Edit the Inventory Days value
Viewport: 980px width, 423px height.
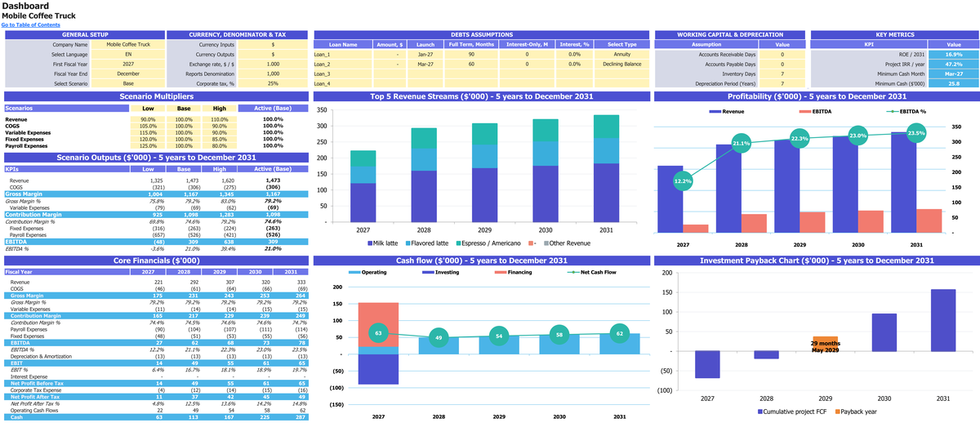click(x=782, y=73)
